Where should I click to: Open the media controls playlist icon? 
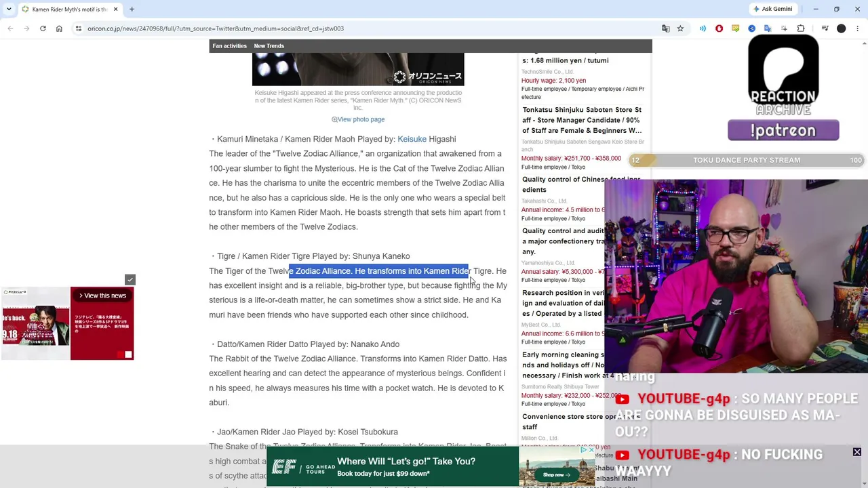point(825,28)
